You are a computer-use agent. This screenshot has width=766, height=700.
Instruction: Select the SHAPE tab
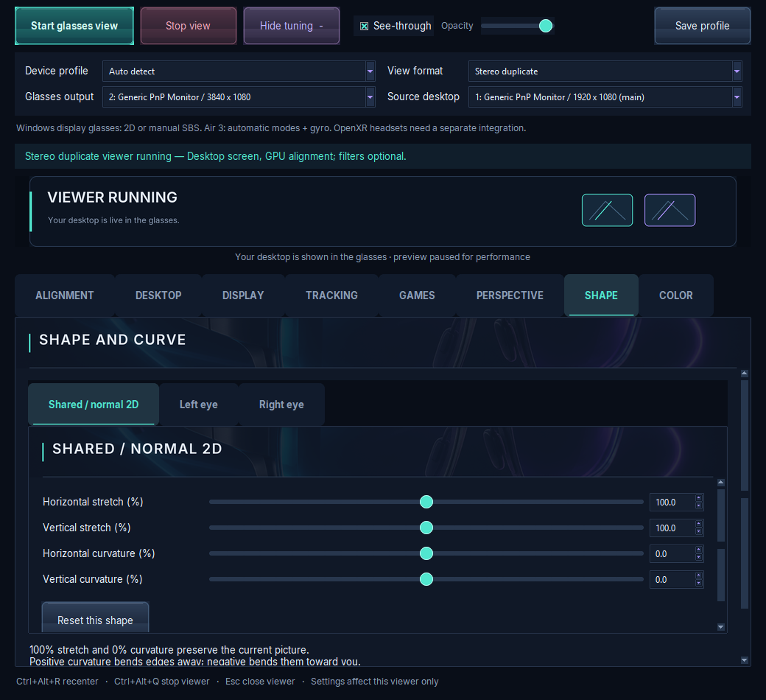tap(601, 295)
